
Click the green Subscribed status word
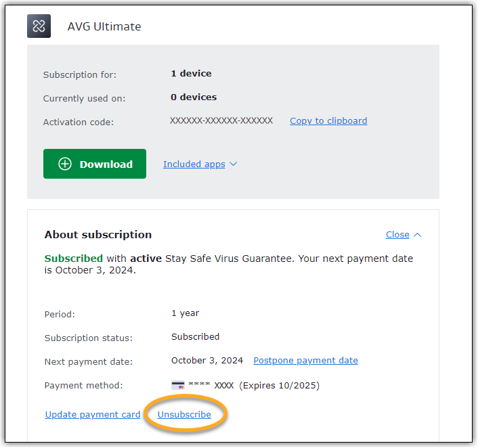tap(74, 259)
